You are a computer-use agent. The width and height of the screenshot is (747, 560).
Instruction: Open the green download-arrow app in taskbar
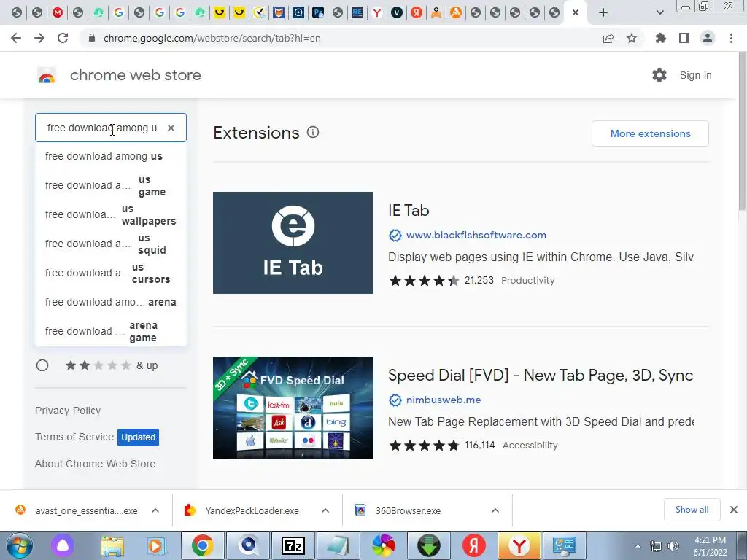pos(429,545)
